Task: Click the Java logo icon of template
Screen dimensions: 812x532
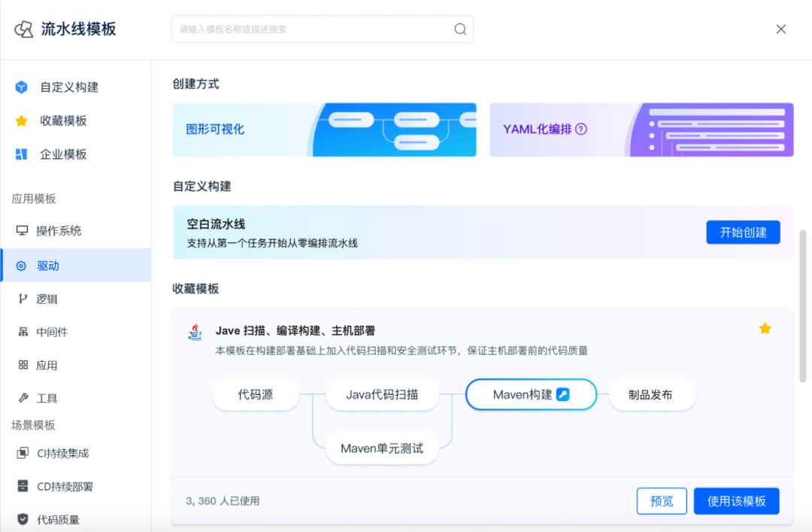Action: (x=195, y=332)
